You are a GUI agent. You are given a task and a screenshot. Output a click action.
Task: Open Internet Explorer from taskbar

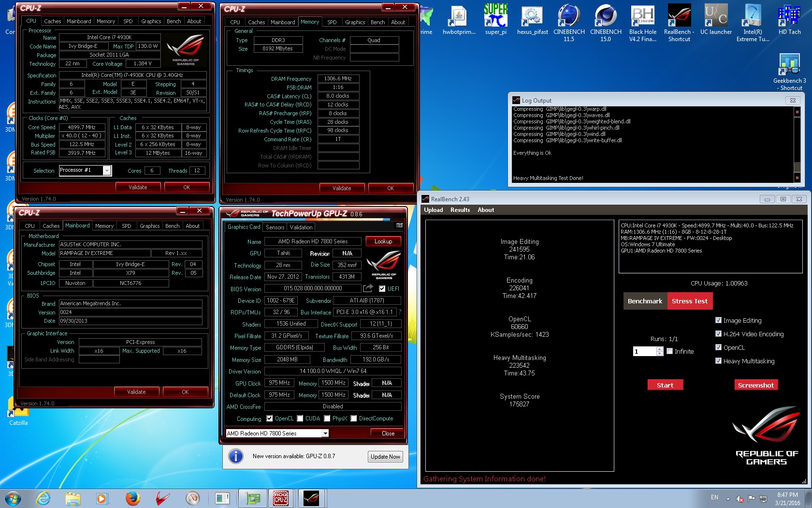(x=43, y=498)
